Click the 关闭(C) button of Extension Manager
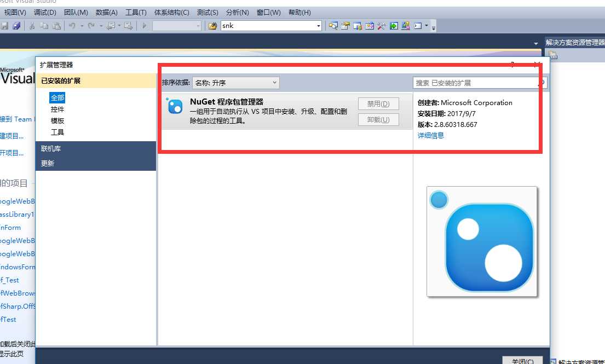The height and width of the screenshot is (364, 605). pyautogui.click(x=522, y=361)
